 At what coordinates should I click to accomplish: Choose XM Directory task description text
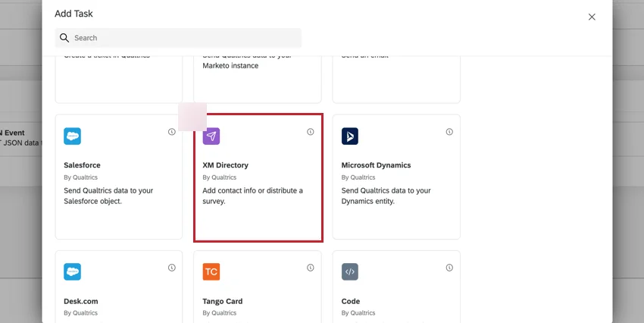tap(252, 196)
